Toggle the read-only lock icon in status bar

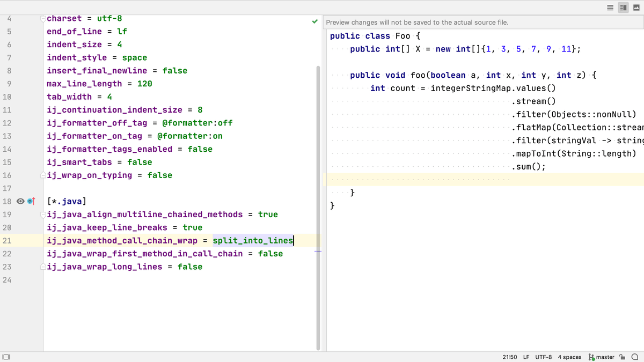623,357
